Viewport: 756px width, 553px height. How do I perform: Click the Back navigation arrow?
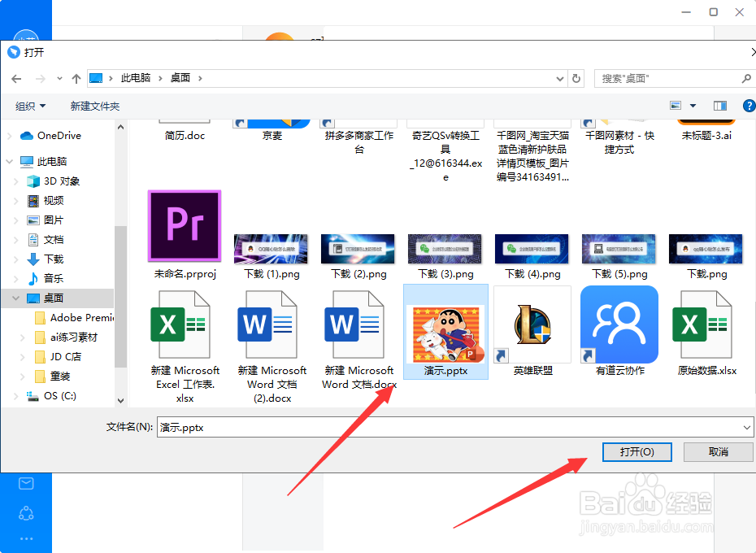16,78
